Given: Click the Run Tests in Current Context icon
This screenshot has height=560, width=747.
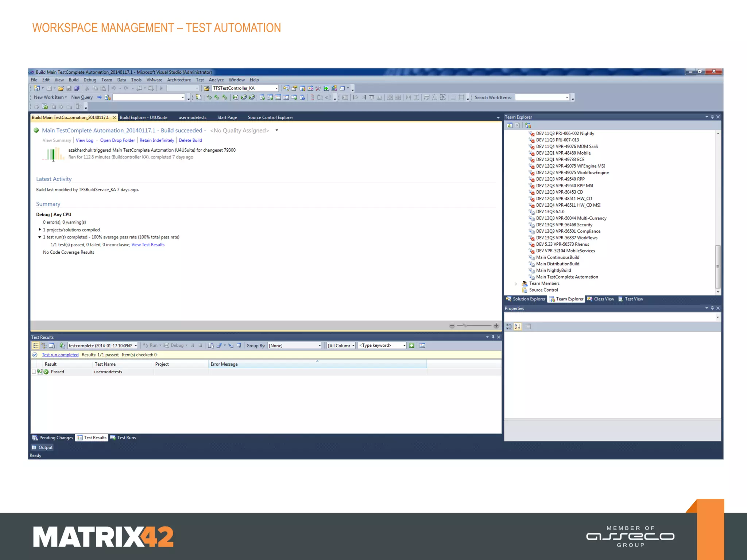Looking at the screenshot, I should [209, 97].
